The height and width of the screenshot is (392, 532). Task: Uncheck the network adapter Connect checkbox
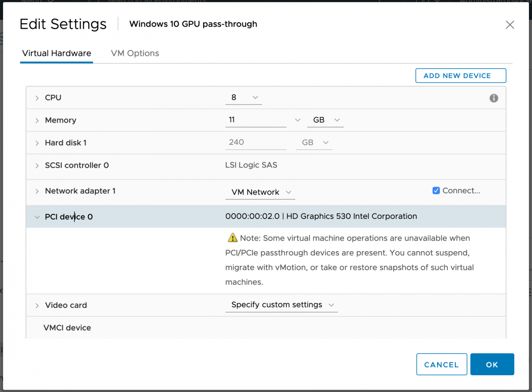tap(436, 190)
